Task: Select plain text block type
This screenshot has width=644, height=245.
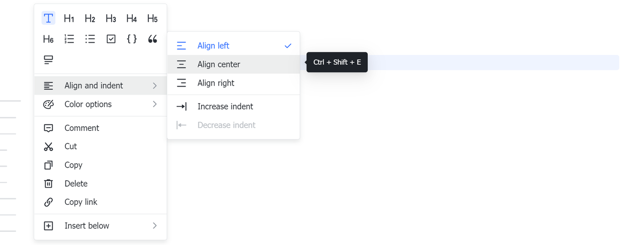Action: tap(48, 19)
